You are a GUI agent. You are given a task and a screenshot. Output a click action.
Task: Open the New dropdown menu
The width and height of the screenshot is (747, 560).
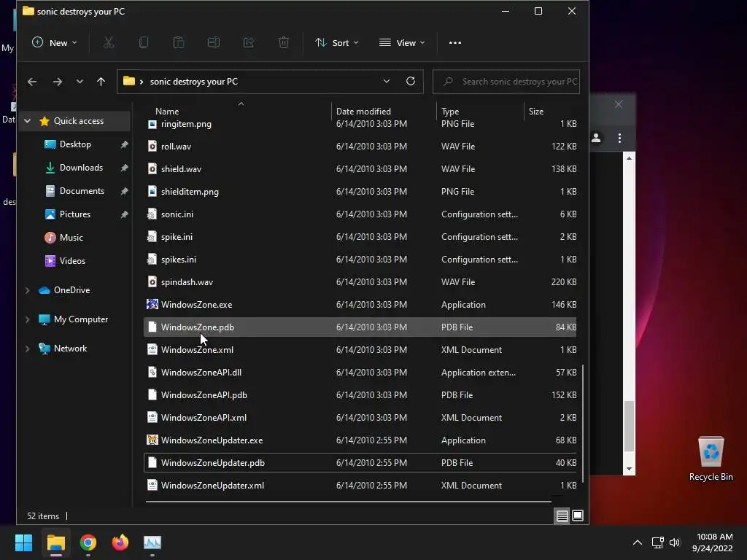pos(54,43)
